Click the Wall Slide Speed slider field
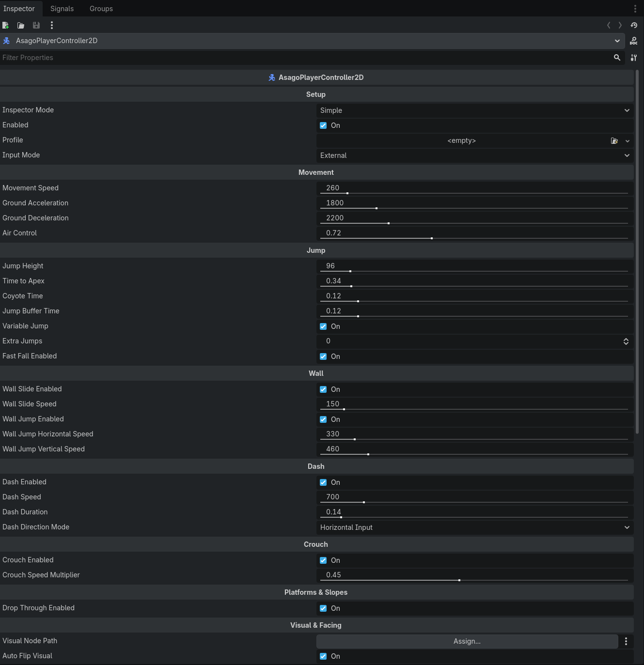The image size is (644, 665). click(x=475, y=404)
